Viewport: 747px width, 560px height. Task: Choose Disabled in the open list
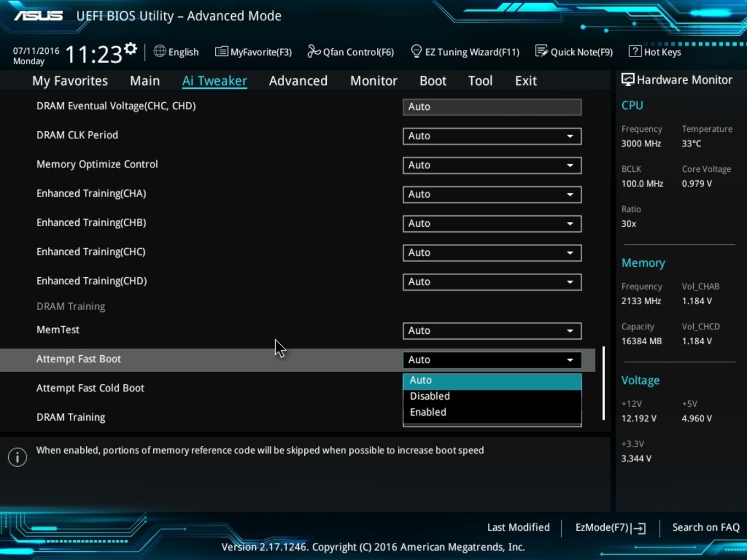[492, 396]
